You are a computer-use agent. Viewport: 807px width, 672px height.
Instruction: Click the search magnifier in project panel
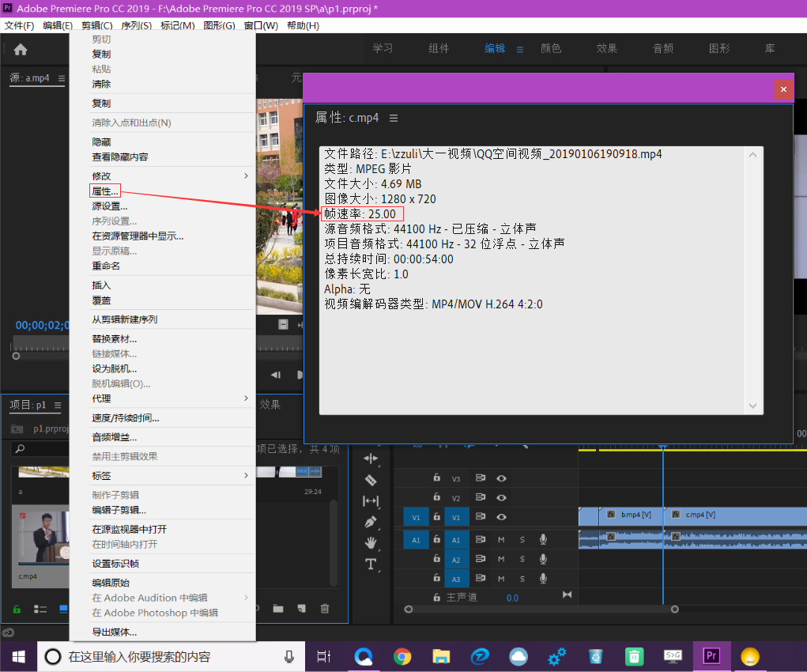[20, 449]
